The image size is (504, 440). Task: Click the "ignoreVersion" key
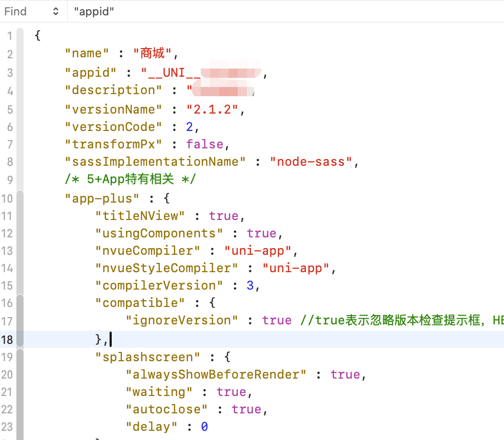[x=182, y=320]
